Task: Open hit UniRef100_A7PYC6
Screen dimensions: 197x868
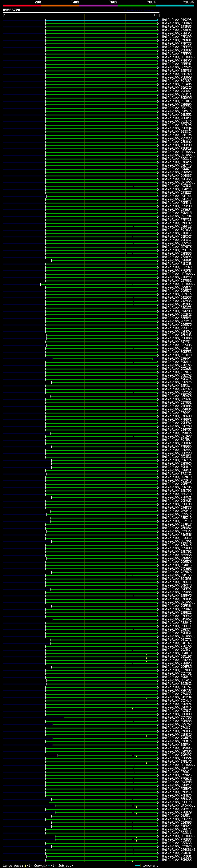Action: (x=177, y=43)
